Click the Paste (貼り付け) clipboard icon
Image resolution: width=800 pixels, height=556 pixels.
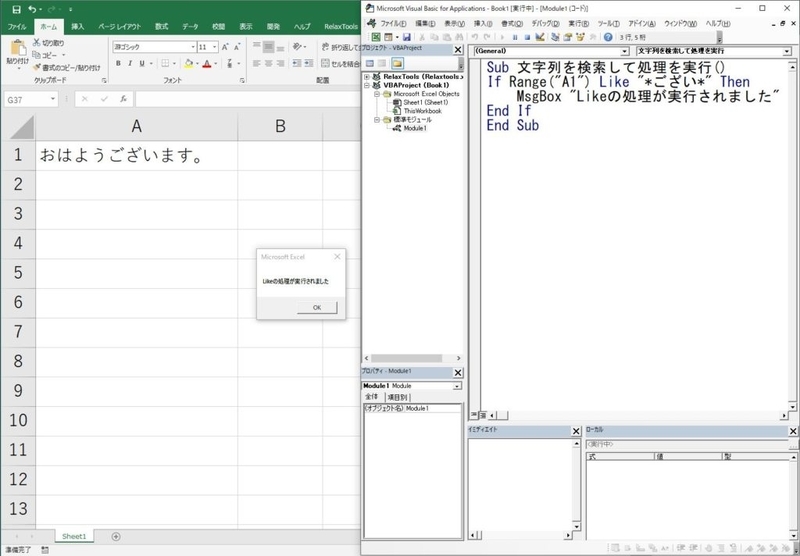(x=18, y=47)
